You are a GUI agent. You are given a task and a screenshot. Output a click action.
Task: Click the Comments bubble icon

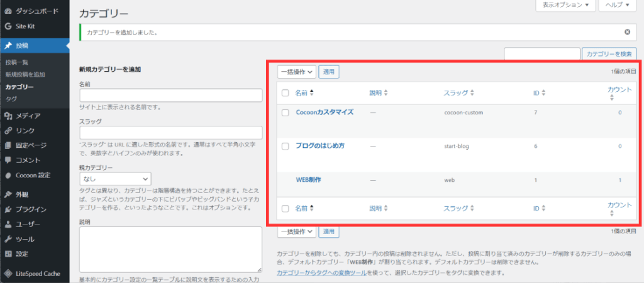point(8,160)
